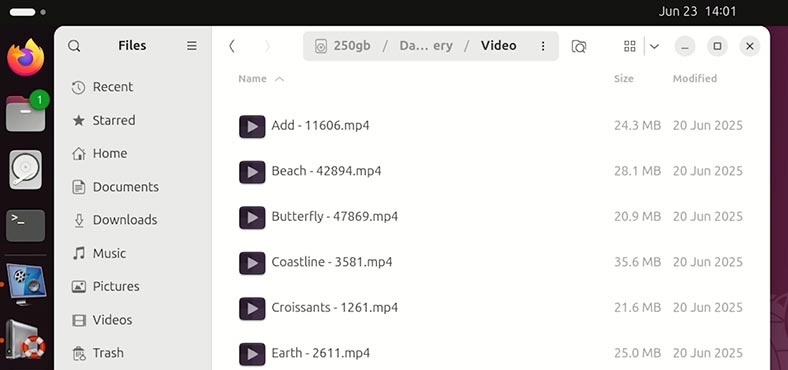Click the search folder icon in toolbar
Image resolution: width=788 pixels, height=370 pixels.
click(579, 46)
